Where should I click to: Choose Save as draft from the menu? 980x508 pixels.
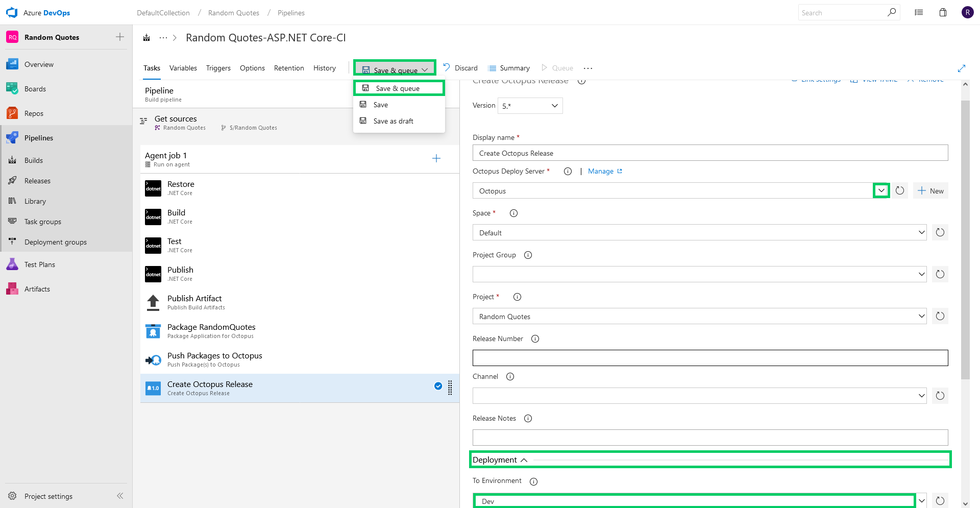(x=399, y=121)
